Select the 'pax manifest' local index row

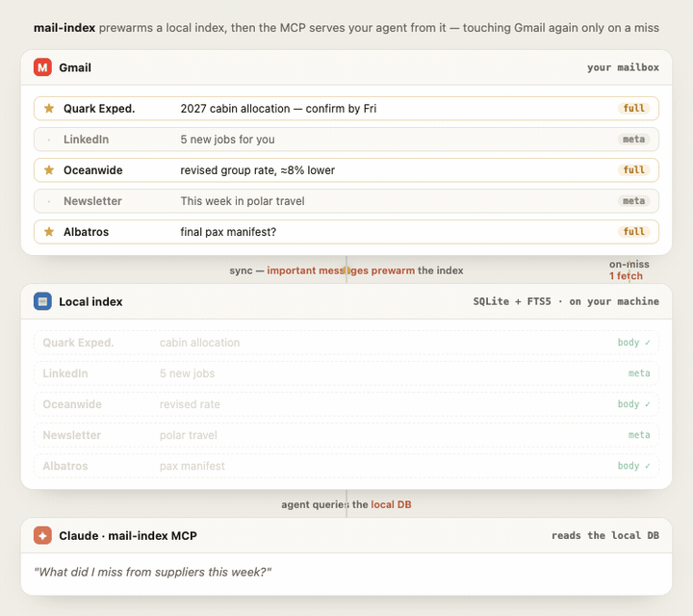pos(346,466)
